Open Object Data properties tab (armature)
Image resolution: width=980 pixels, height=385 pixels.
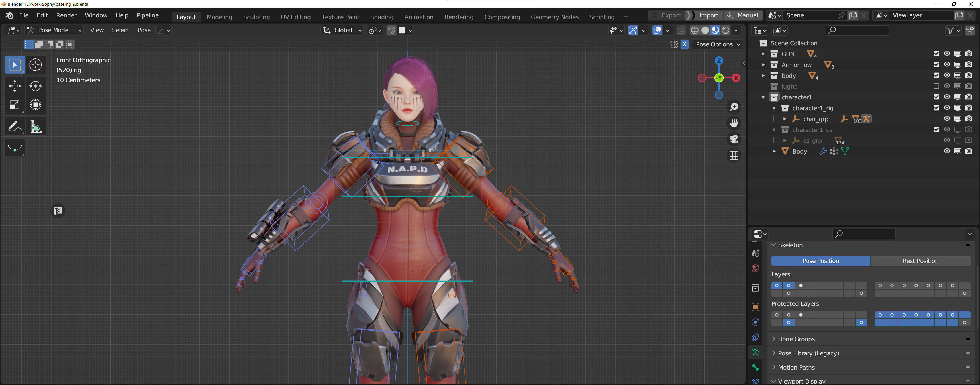coord(756,353)
